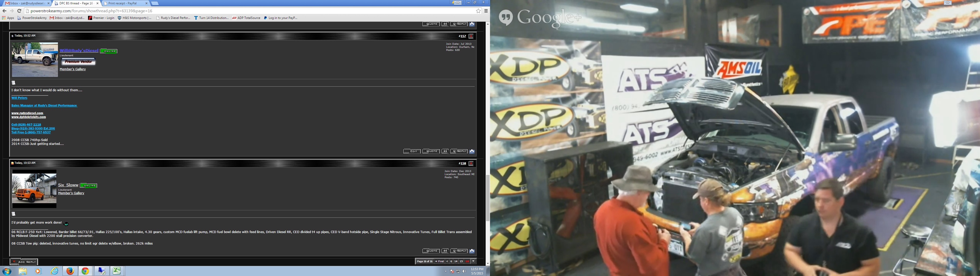Click the red X report icon on post #158

tap(471, 164)
